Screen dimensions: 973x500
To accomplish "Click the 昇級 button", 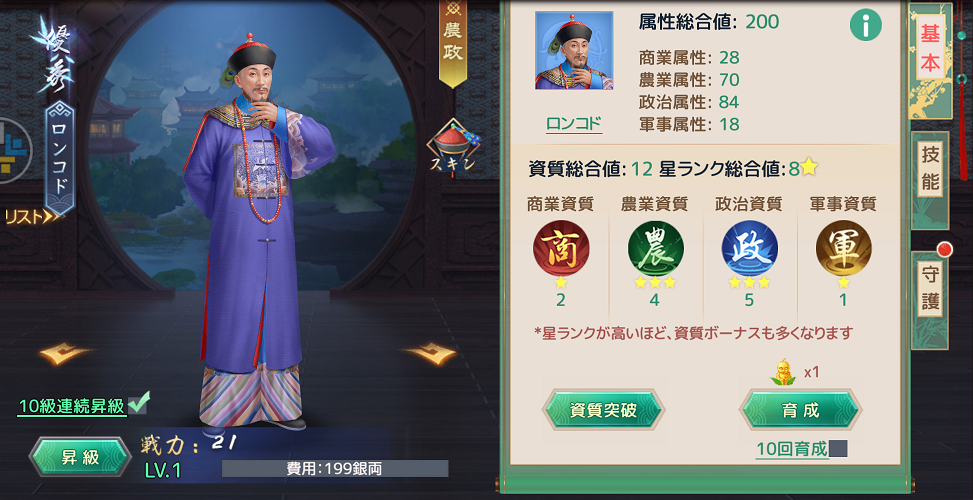I will [80, 457].
